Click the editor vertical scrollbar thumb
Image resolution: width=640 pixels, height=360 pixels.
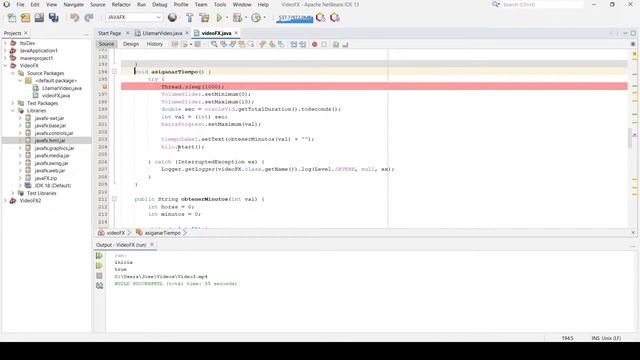(x=630, y=138)
